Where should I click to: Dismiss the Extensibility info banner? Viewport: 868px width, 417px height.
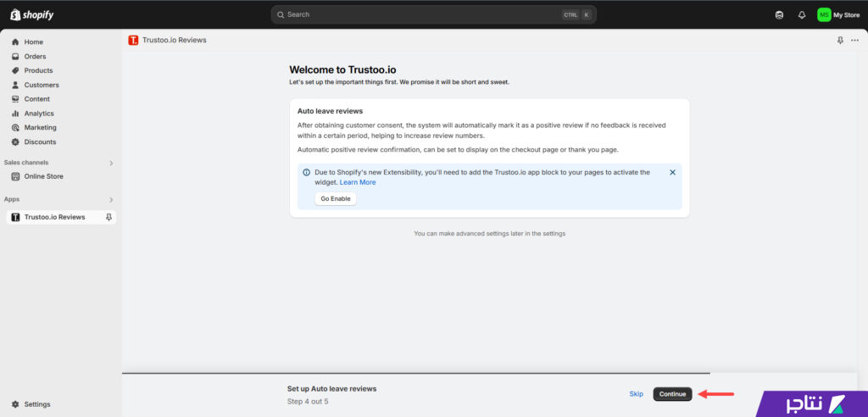672,172
